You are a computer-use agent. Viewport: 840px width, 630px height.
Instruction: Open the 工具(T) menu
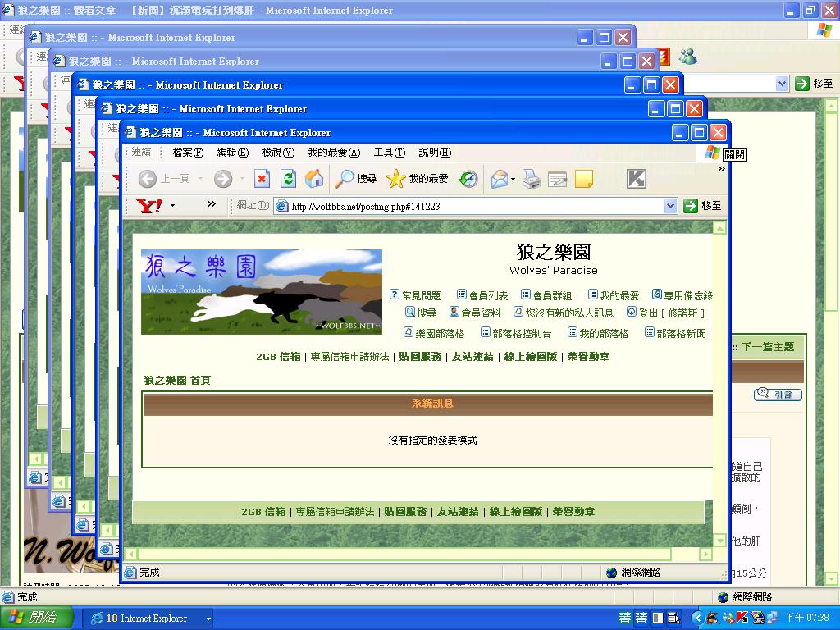pyautogui.click(x=389, y=153)
